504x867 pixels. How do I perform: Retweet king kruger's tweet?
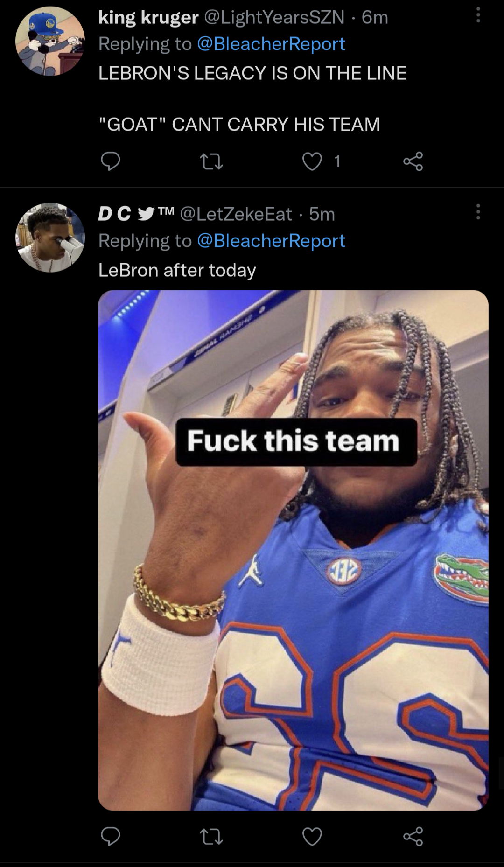pos(211,161)
